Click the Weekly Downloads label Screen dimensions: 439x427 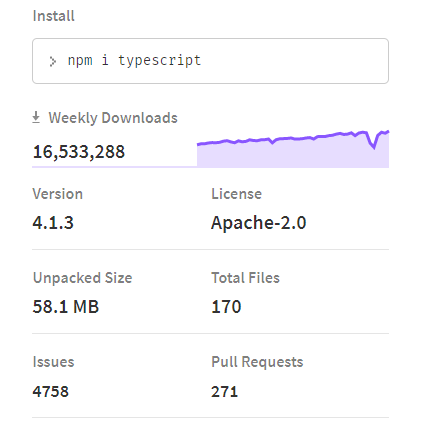113,118
